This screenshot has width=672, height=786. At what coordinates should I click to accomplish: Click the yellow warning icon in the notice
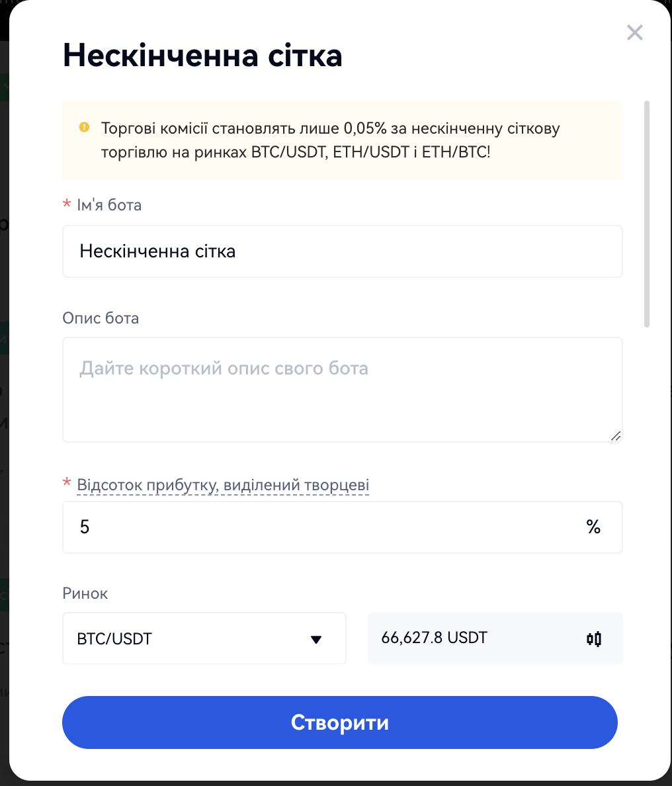tap(84, 127)
